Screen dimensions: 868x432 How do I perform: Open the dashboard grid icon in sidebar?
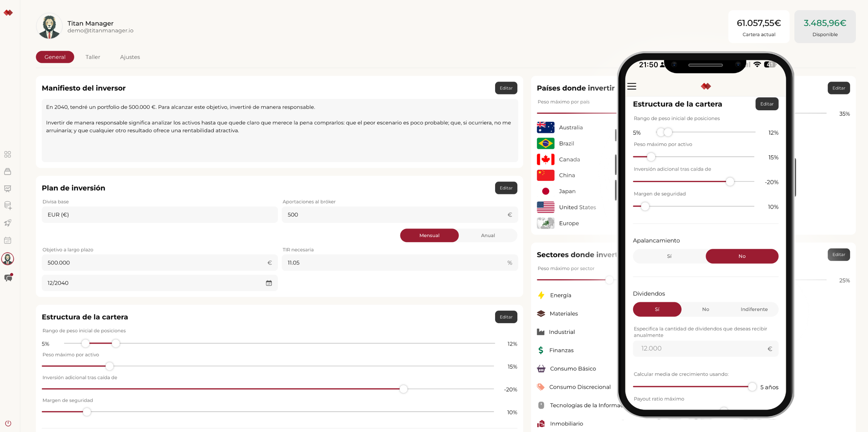7,154
